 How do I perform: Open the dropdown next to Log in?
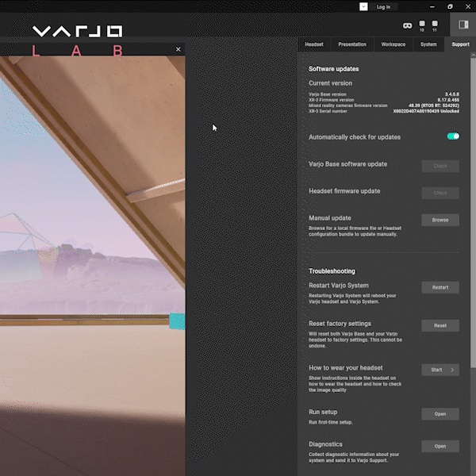pyautogui.click(x=363, y=6)
